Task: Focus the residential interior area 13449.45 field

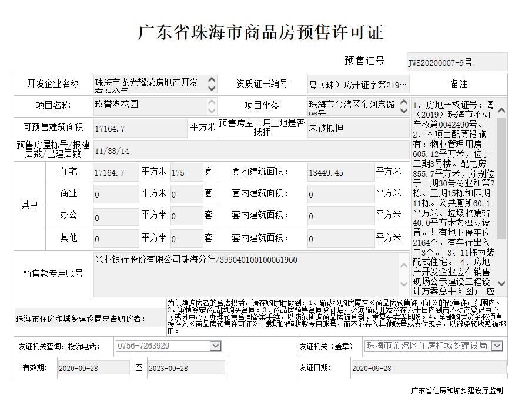Action: point(340,173)
